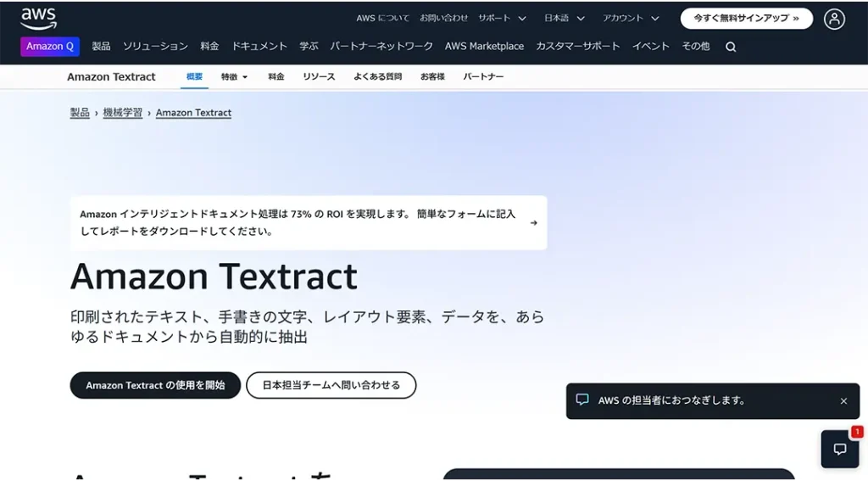Viewport: 868px width, 481px height.
Task: Expand the 日本語 language dropdown
Action: click(564, 19)
